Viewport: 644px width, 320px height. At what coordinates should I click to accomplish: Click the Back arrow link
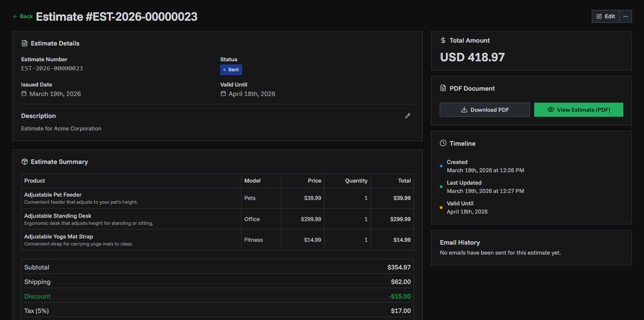click(23, 16)
